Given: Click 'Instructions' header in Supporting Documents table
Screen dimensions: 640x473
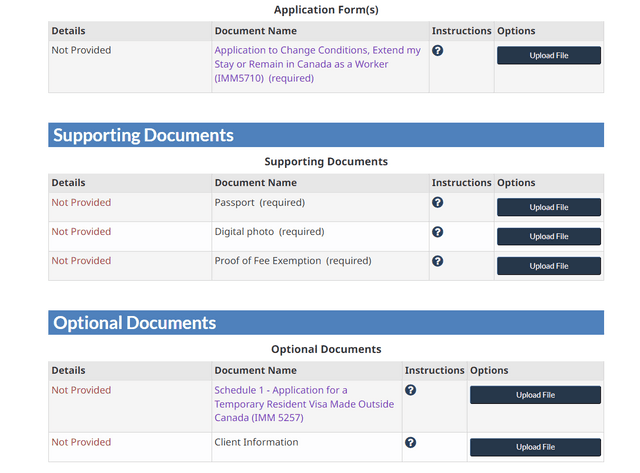Looking at the screenshot, I should pos(462,183).
